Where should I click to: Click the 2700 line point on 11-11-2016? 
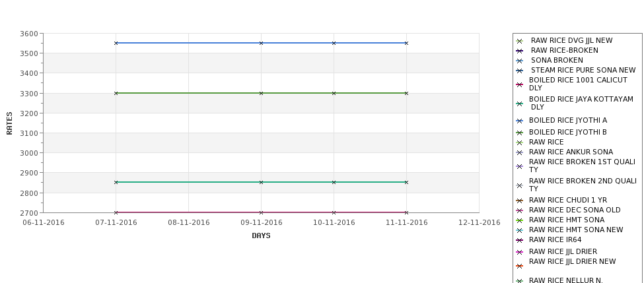tap(406, 212)
